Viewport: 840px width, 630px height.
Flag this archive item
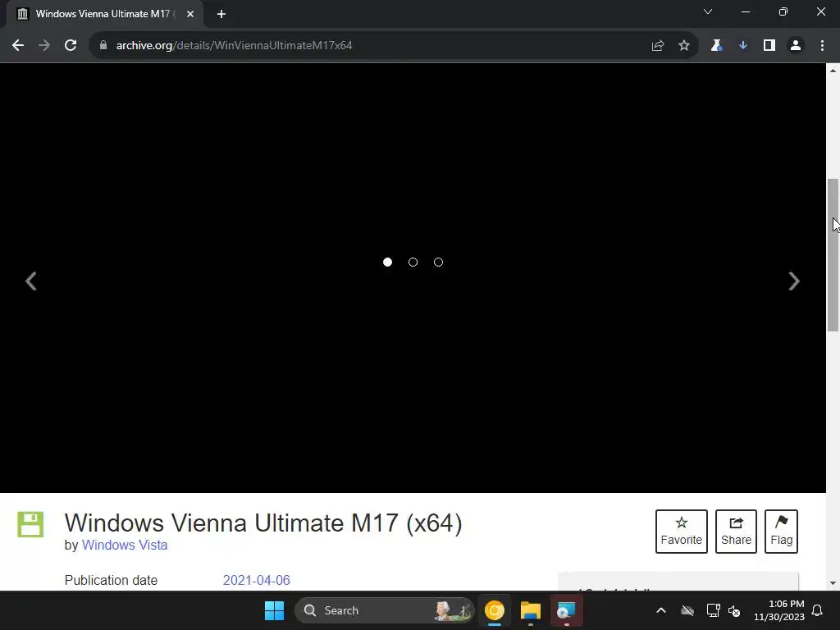click(x=781, y=532)
